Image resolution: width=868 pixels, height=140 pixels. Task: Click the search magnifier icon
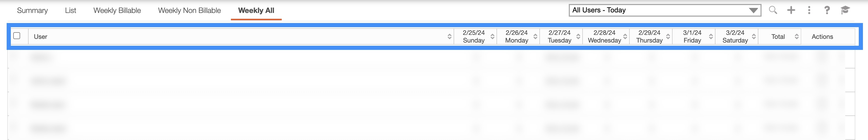pyautogui.click(x=773, y=10)
